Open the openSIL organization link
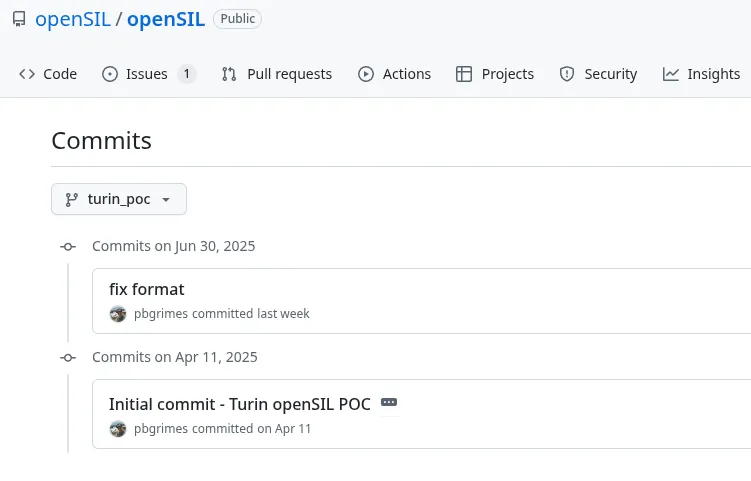Image resolution: width=751 pixels, height=481 pixels. [73, 20]
